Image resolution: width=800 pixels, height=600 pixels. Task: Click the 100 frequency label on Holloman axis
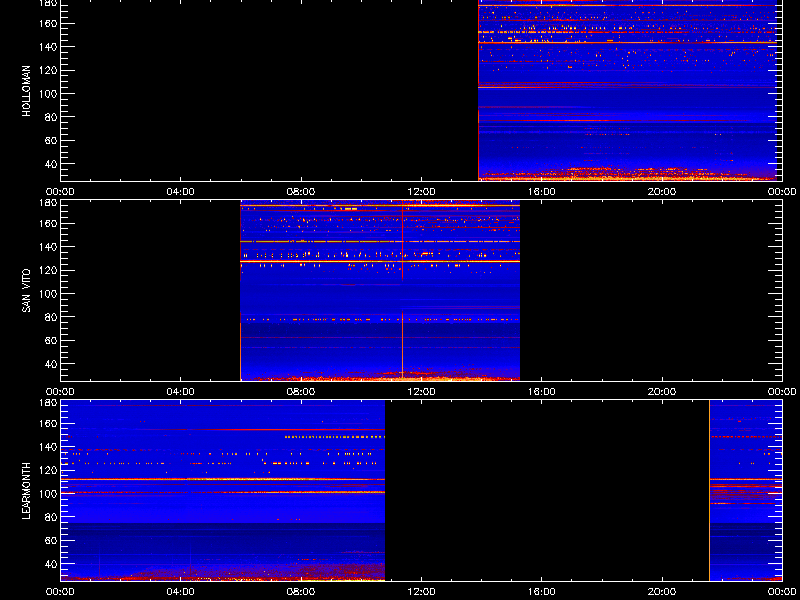(x=49, y=93)
